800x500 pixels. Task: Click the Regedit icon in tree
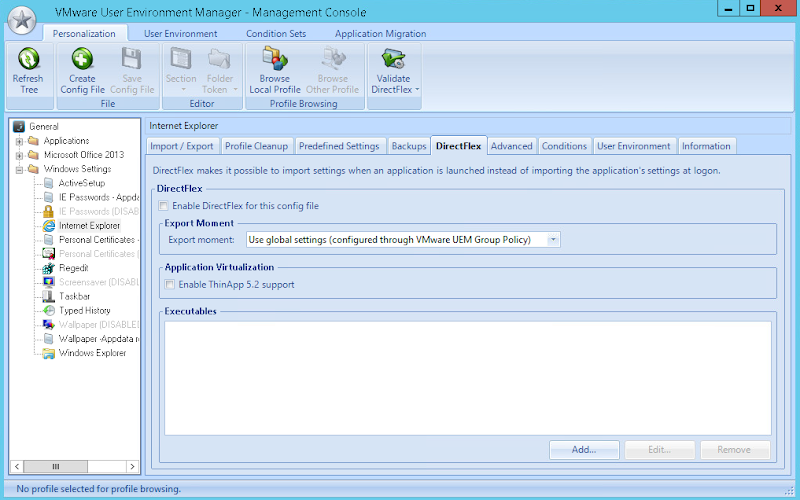pos(48,268)
